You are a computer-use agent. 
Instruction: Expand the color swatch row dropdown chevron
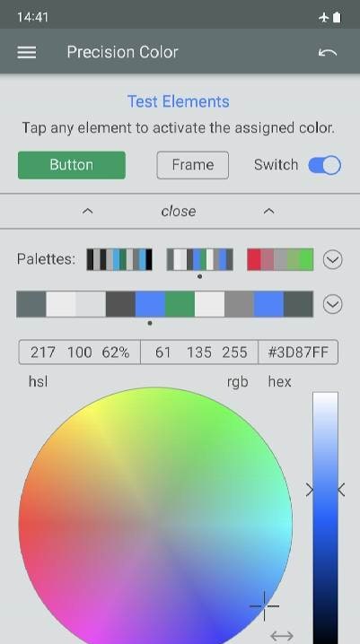tap(332, 304)
